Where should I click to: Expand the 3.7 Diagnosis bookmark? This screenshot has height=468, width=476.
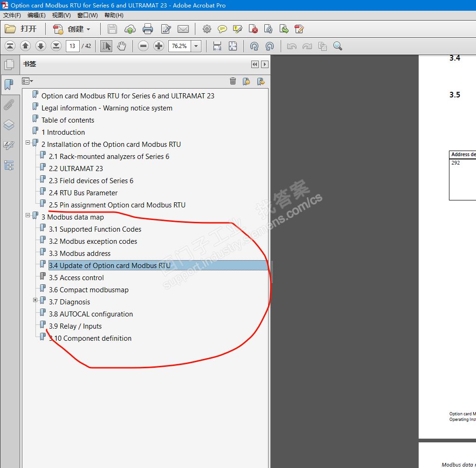pos(35,300)
